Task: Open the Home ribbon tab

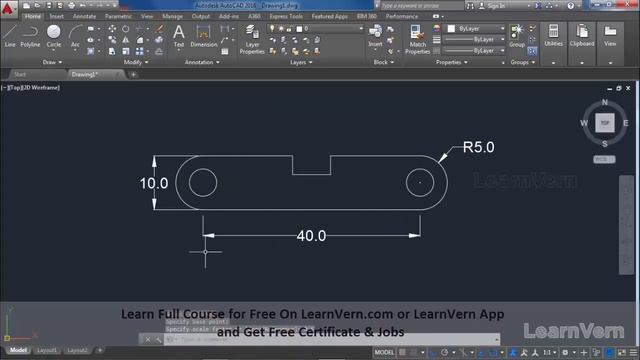Action: [33, 16]
